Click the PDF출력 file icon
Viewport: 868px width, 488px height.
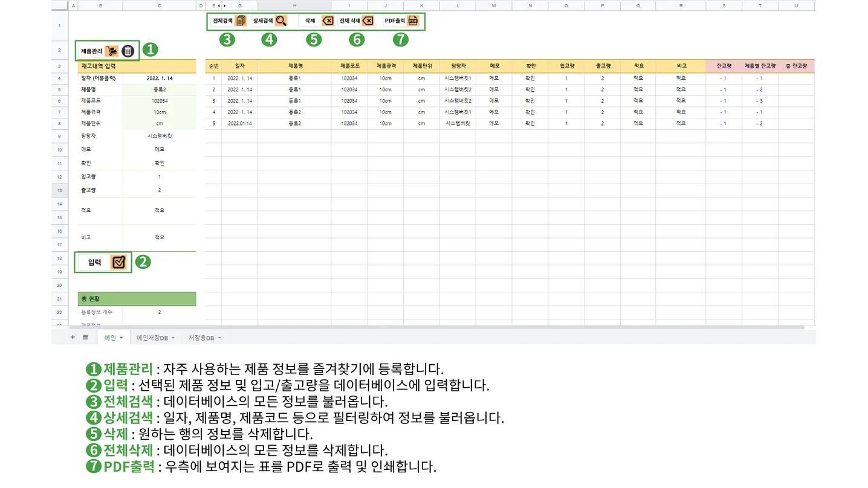coord(413,21)
